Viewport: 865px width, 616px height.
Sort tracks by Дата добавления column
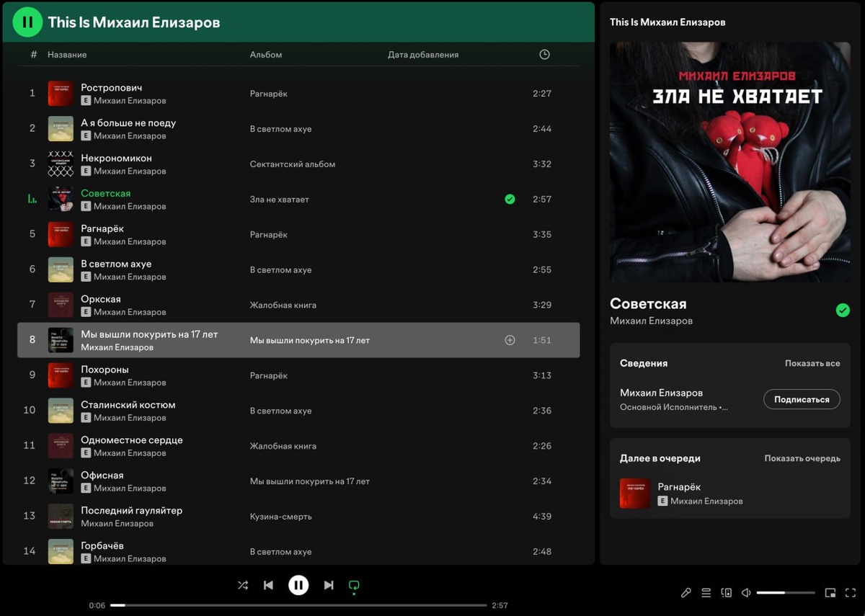423,55
